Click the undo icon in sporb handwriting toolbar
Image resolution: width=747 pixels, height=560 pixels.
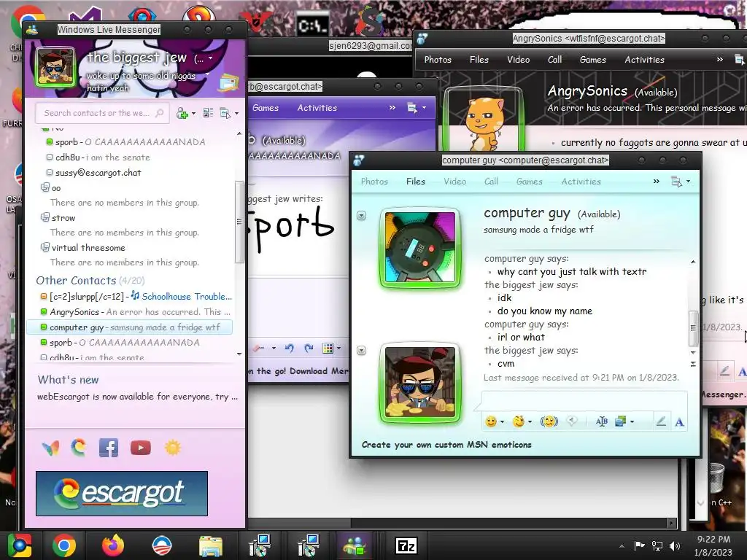pos(289,348)
